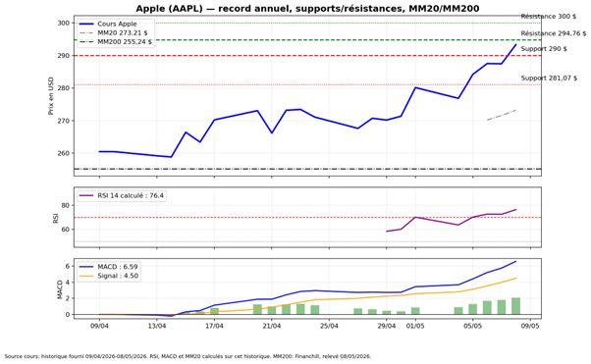The image size is (591, 364).
Task: Click price axis tick label 300
Action: click(x=64, y=23)
